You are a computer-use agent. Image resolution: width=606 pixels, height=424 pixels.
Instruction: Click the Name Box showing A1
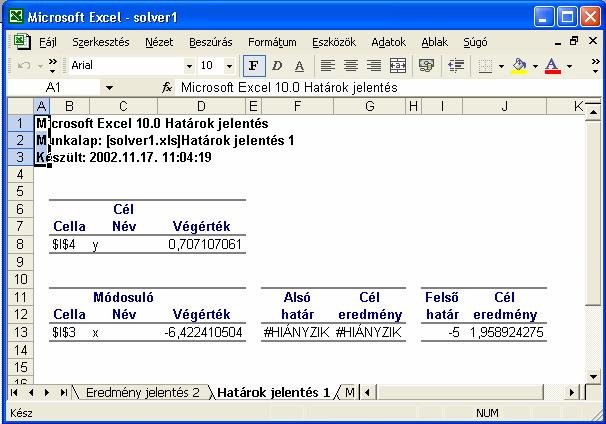coord(53,88)
